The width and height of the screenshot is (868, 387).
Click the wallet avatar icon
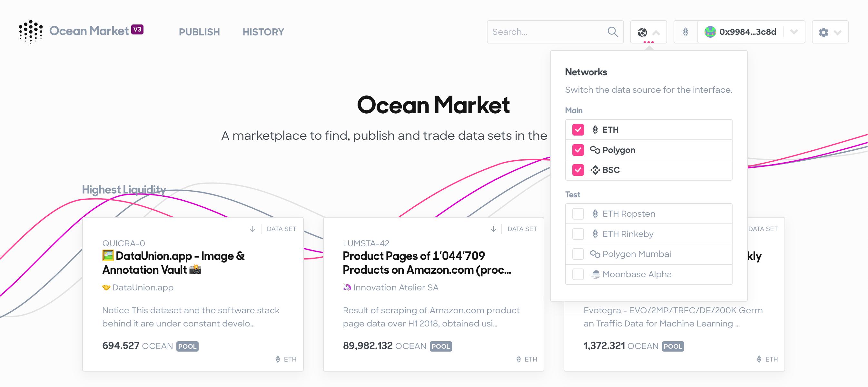pos(710,32)
